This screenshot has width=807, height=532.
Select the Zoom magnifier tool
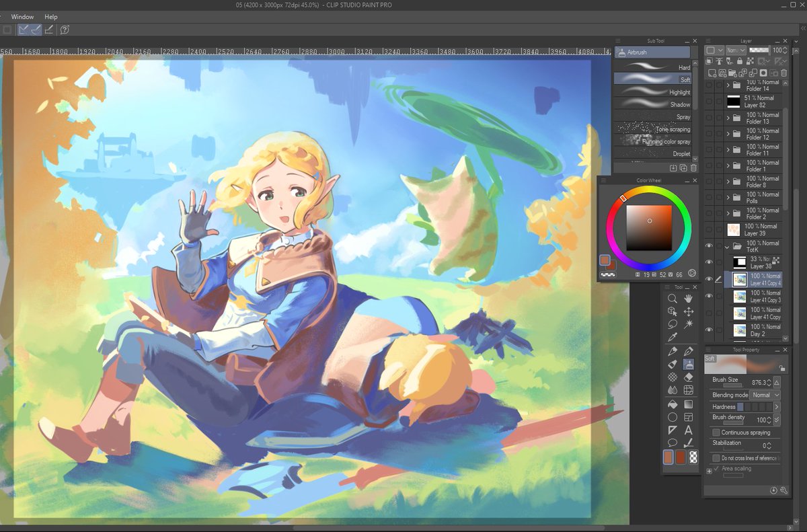[x=672, y=298]
